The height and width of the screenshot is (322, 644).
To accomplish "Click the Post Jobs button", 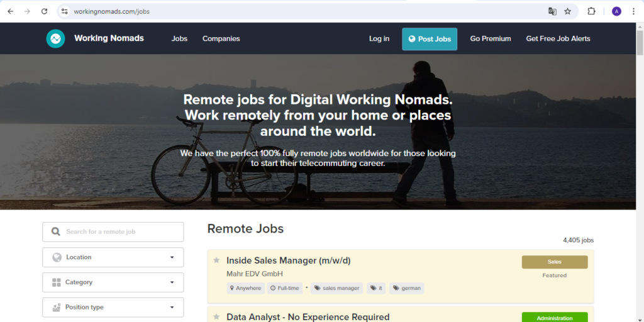I will click(430, 39).
